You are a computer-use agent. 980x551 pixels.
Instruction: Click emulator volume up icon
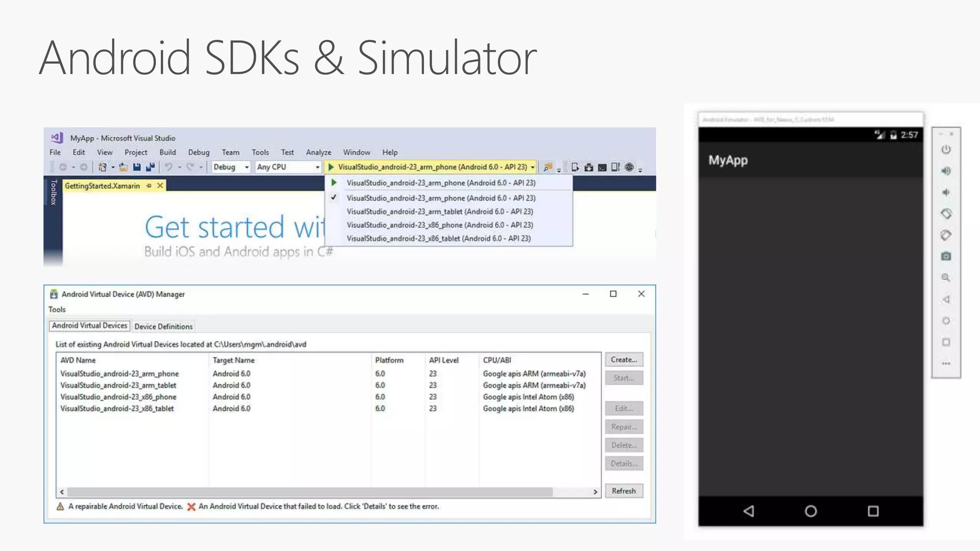click(946, 171)
